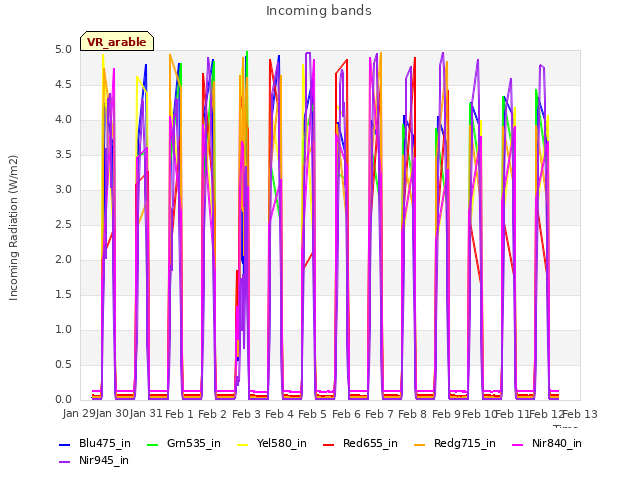Select the Blu475_in legend label
Viewport: 640px width, 480px height.
[x=105, y=443]
